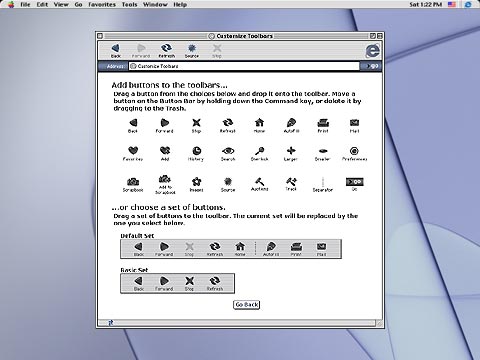The width and height of the screenshot is (480, 360).
Task: Open the Favorites menu
Action: tap(102, 4)
